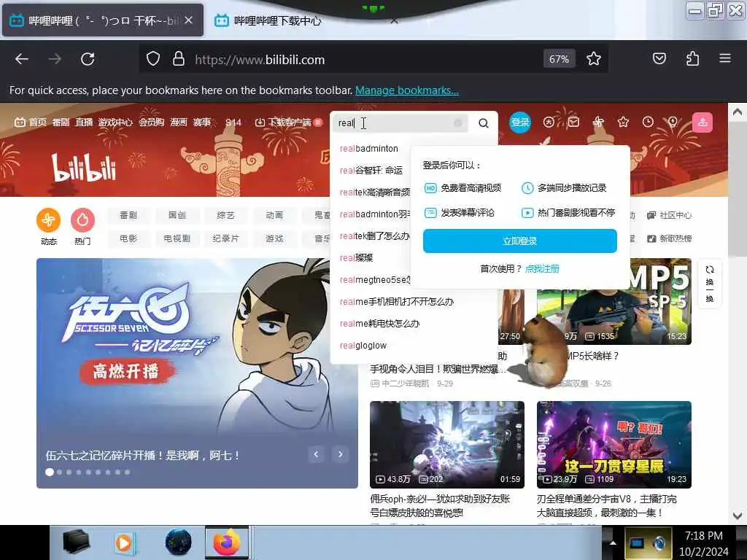The image size is (747, 560).
Task: Open the 这一刀贯穿星辰 video thumbnail
Action: [614, 445]
